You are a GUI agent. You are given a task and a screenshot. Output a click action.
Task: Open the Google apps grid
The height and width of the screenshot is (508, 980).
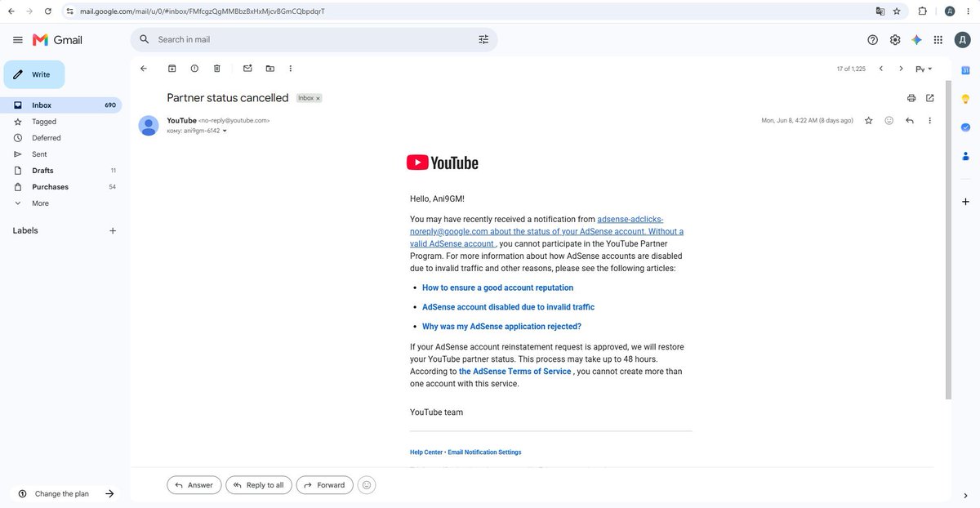click(938, 39)
